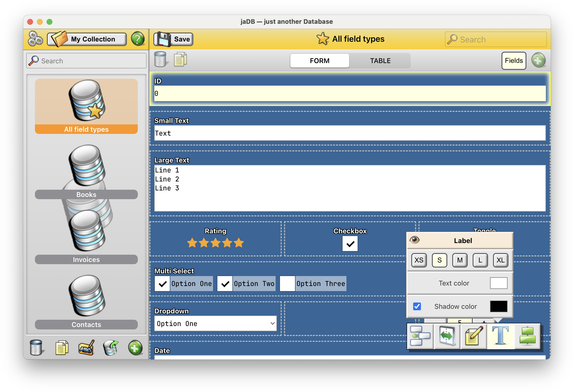
Task: Toggle the Shadow color checkbox
Action: [x=417, y=306]
